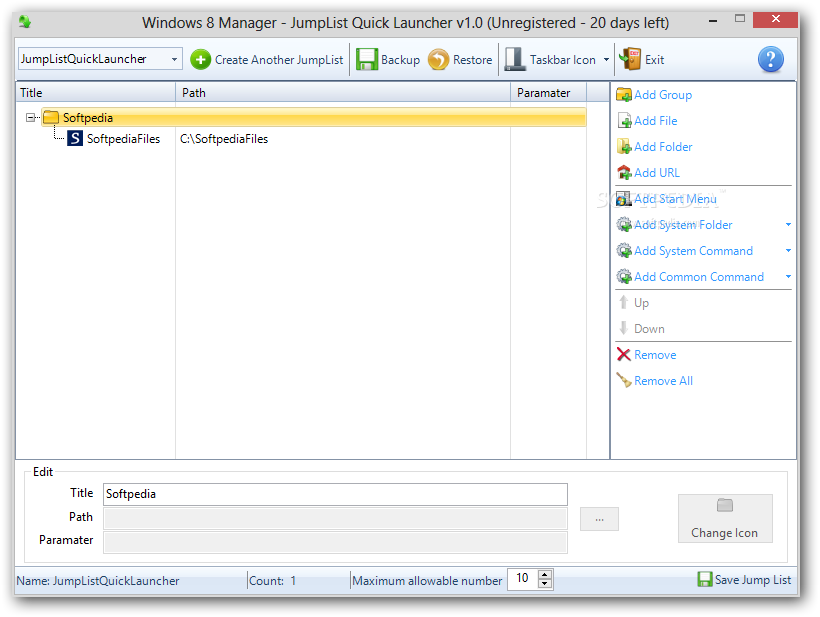Click the Remove All link

664,381
